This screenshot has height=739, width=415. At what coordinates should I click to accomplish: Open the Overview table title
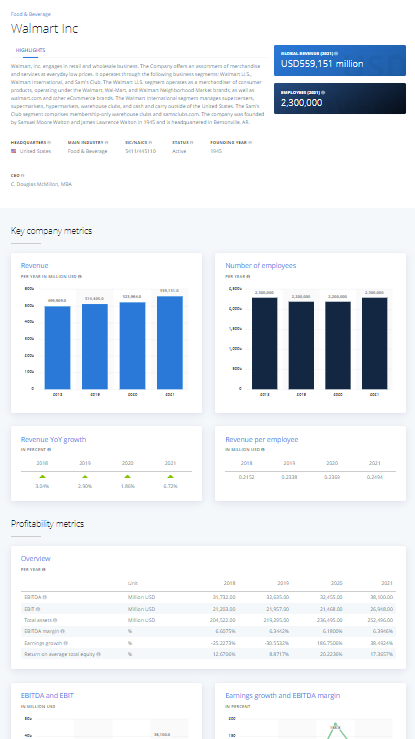tap(35, 558)
